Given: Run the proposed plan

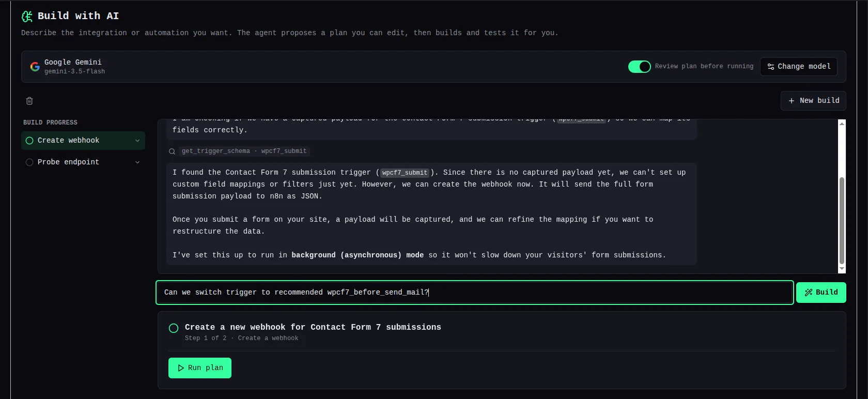Looking at the screenshot, I should pos(200,368).
